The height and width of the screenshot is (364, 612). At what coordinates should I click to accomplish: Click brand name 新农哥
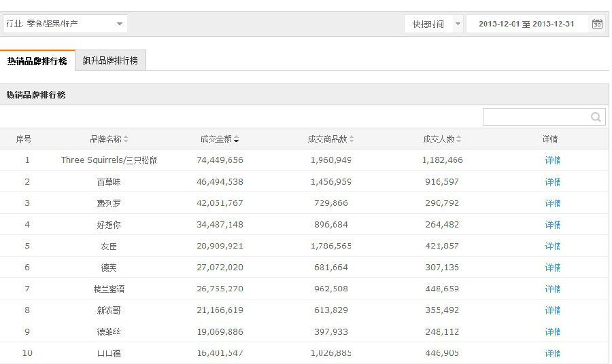point(109,310)
